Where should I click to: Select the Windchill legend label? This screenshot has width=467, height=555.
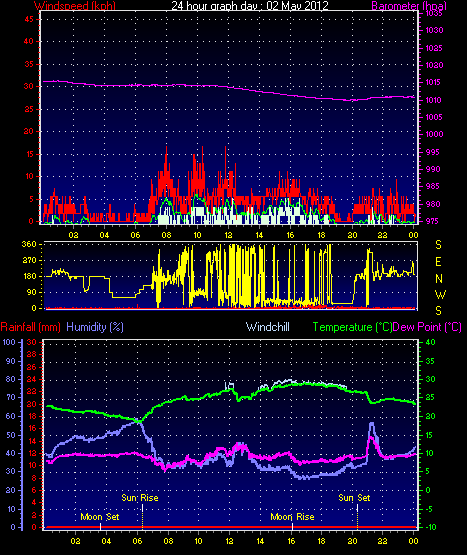268,327
